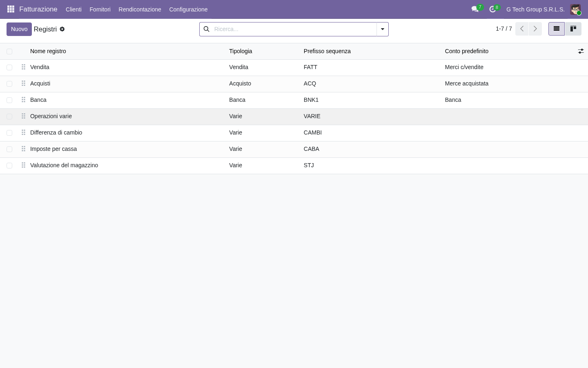Click the CAMBI sequence prefix cell
Screen dimensions: 588x368
pyautogui.click(x=313, y=132)
